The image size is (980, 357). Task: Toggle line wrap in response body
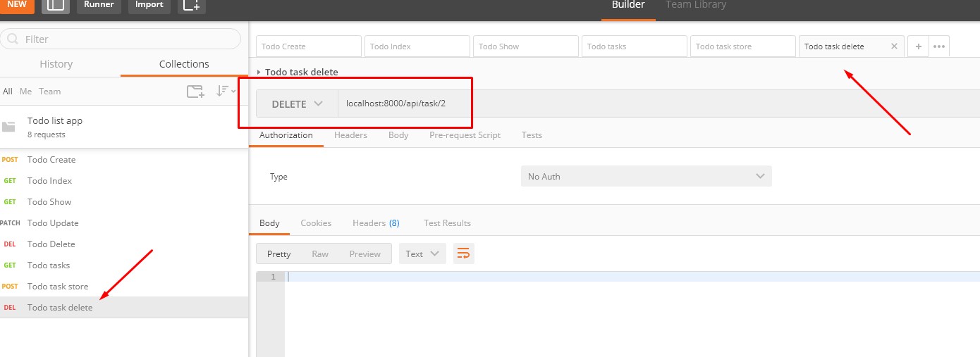pyautogui.click(x=463, y=253)
